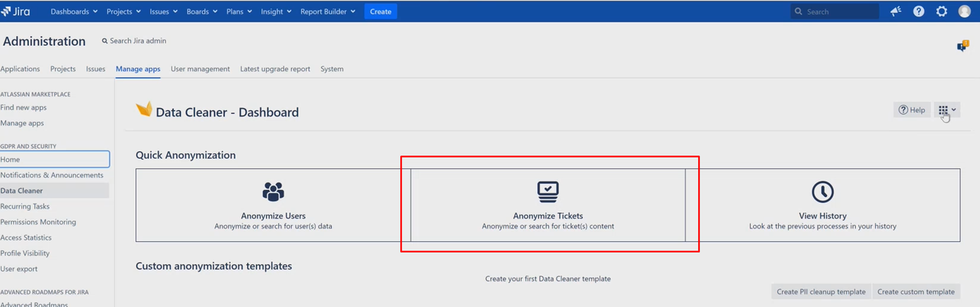Open Notifications & Announcements
The width and height of the screenshot is (980, 307).
pos(52,175)
